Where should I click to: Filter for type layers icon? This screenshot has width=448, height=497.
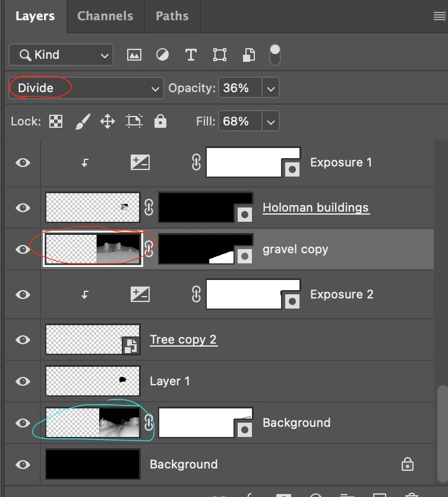click(191, 55)
